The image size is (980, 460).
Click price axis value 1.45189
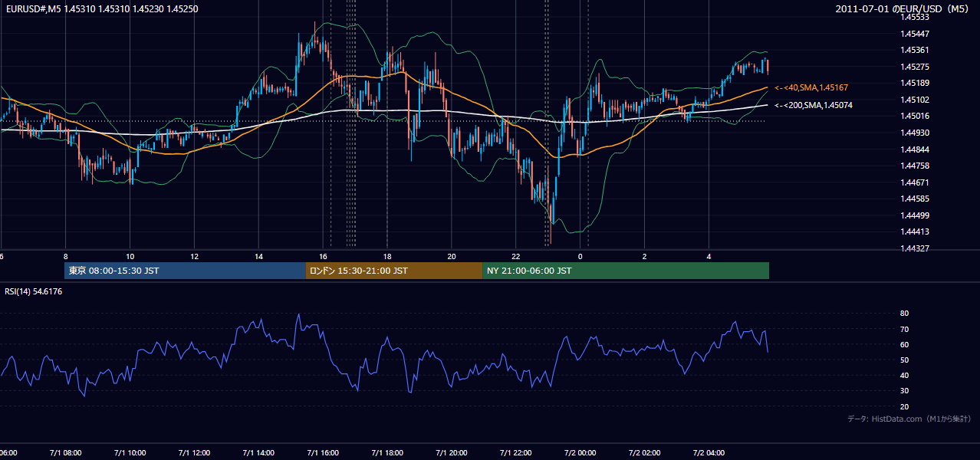coord(916,83)
